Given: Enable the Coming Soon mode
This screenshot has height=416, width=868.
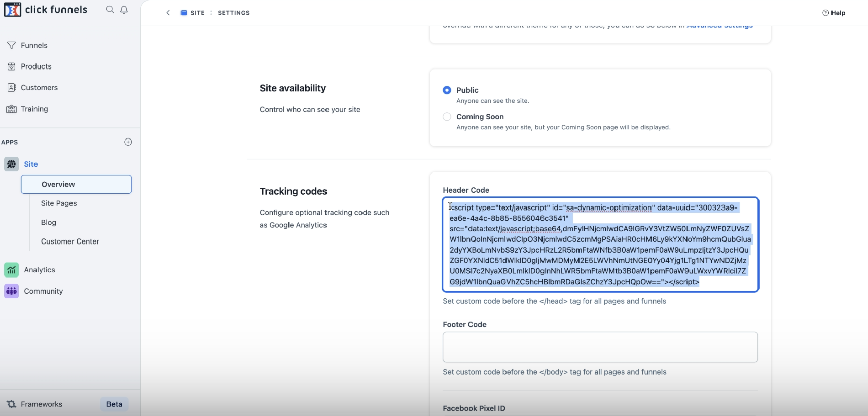Looking at the screenshot, I should click(447, 116).
